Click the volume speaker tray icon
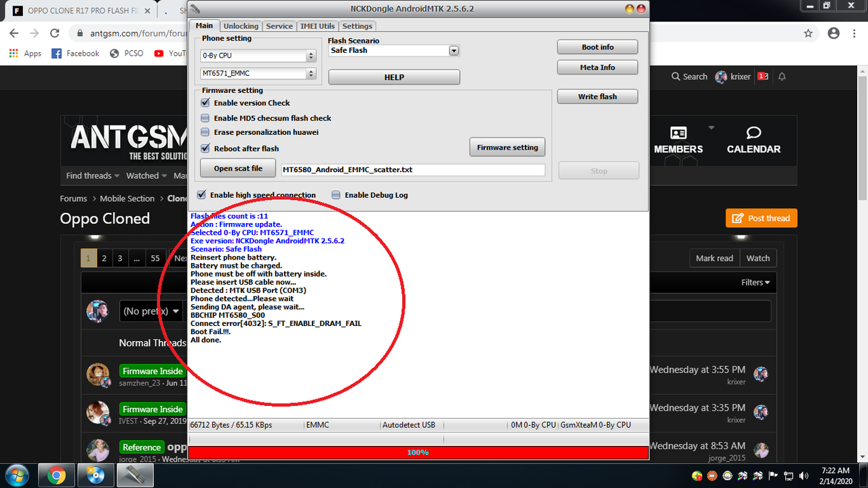The image size is (868, 488). (803, 476)
